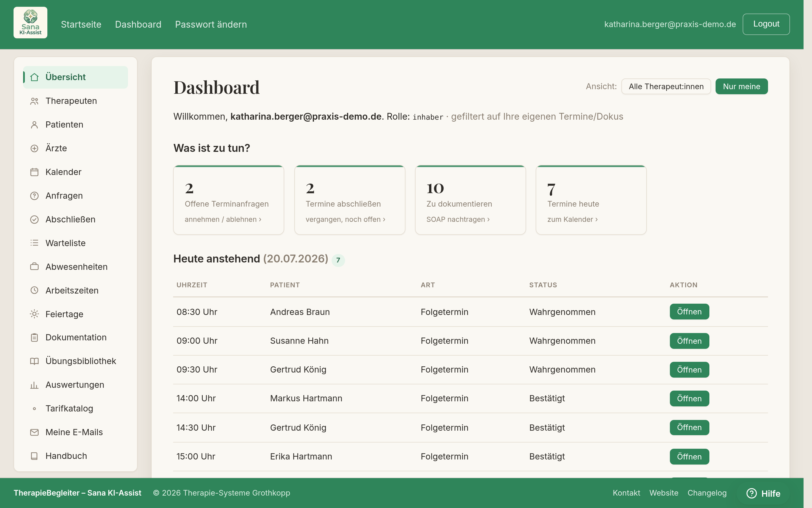Click the Abwesenheiten briefcase icon
Viewport: 812px width, 508px height.
click(34, 267)
